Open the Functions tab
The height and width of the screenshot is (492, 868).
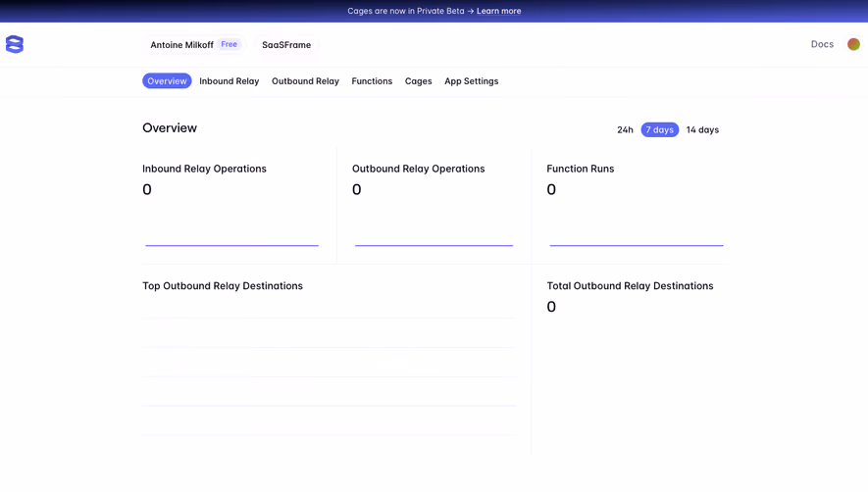coord(372,80)
